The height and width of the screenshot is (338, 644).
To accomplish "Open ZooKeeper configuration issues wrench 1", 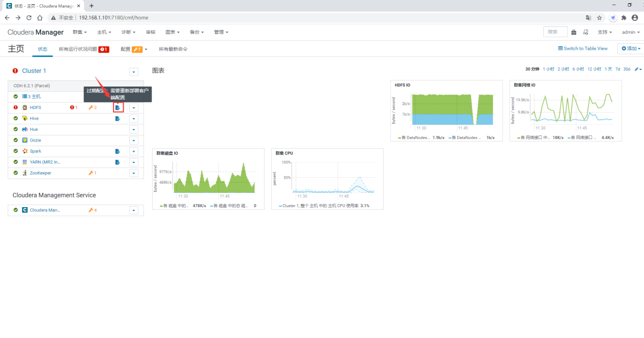I will [93, 173].
